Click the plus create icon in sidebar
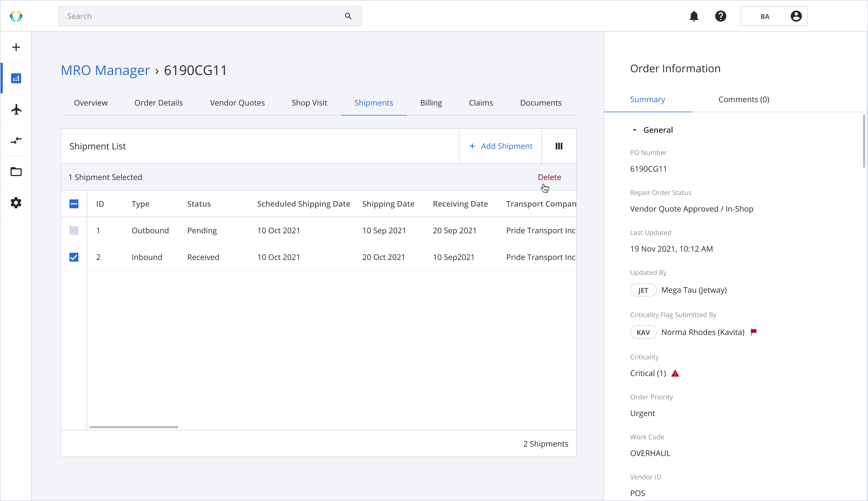 (x=16, y=47)
